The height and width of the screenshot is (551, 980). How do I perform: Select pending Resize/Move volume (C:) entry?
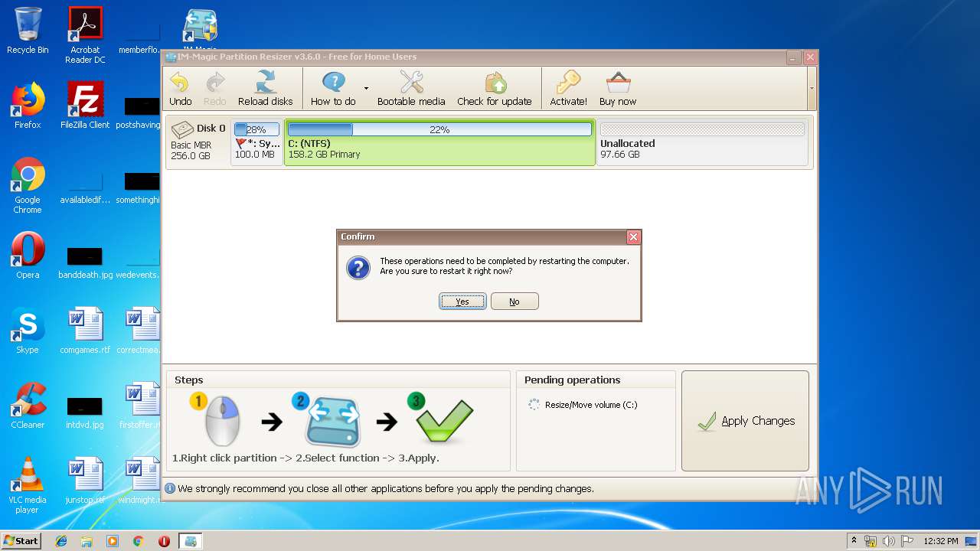coord(583,405)
